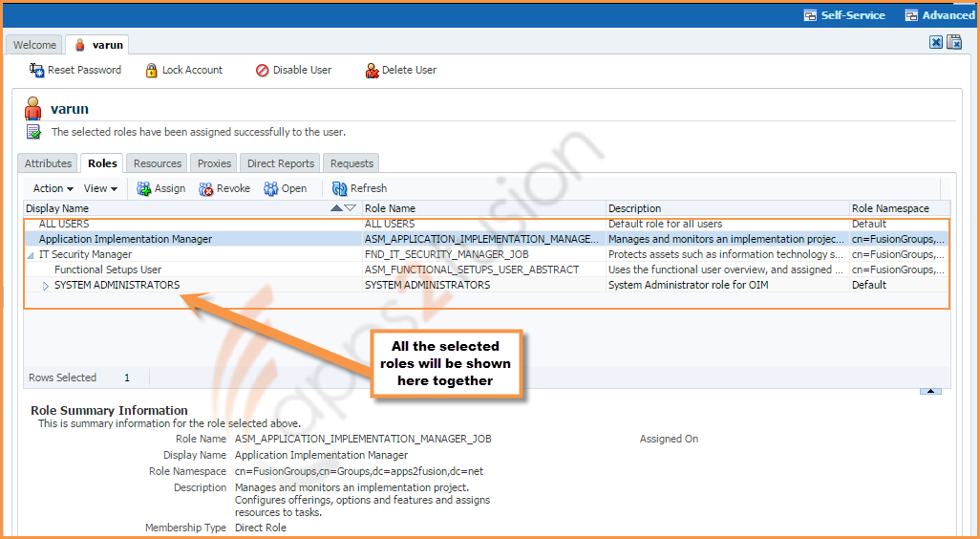980x539 pixels.
Task: Click the Self-Service icon in header
Action: 811,15
